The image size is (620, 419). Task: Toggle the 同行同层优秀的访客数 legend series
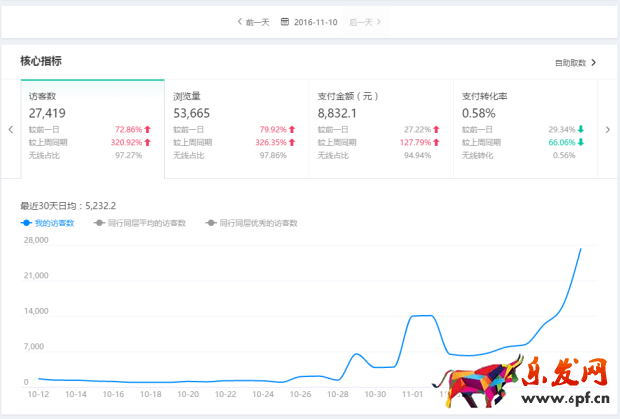pos(250,223)
